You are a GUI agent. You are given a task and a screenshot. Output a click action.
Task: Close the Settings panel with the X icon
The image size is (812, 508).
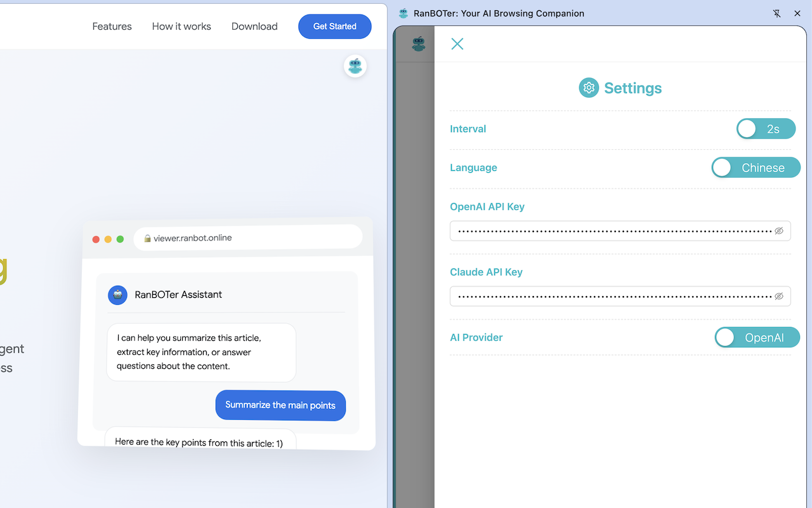(x=457, y=44)
